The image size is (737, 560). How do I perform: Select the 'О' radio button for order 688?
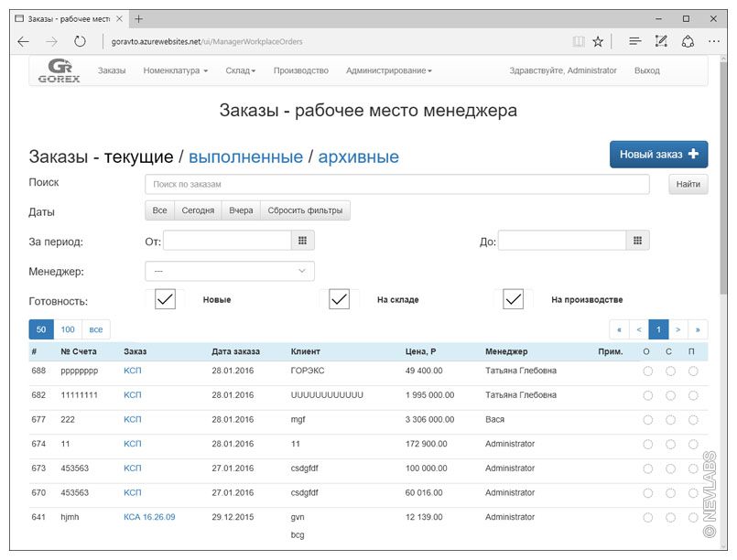coord(647,372)
